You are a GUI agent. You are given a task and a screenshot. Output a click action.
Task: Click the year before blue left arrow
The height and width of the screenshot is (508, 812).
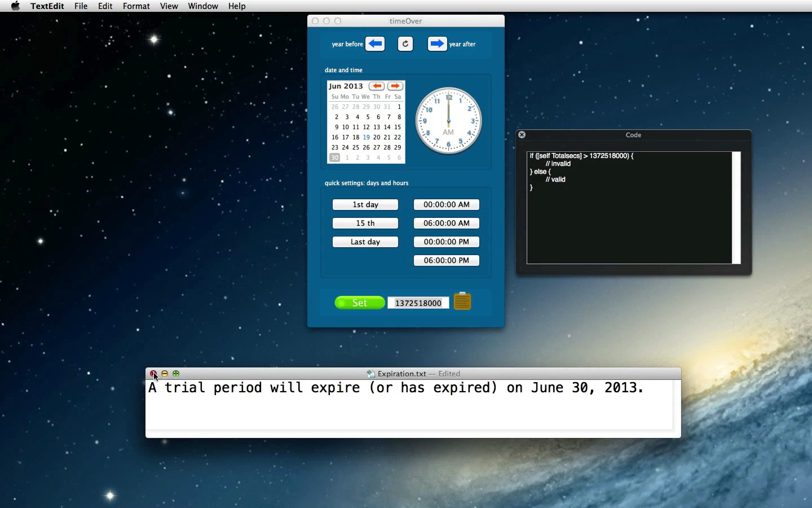click(x=375, y=44)
